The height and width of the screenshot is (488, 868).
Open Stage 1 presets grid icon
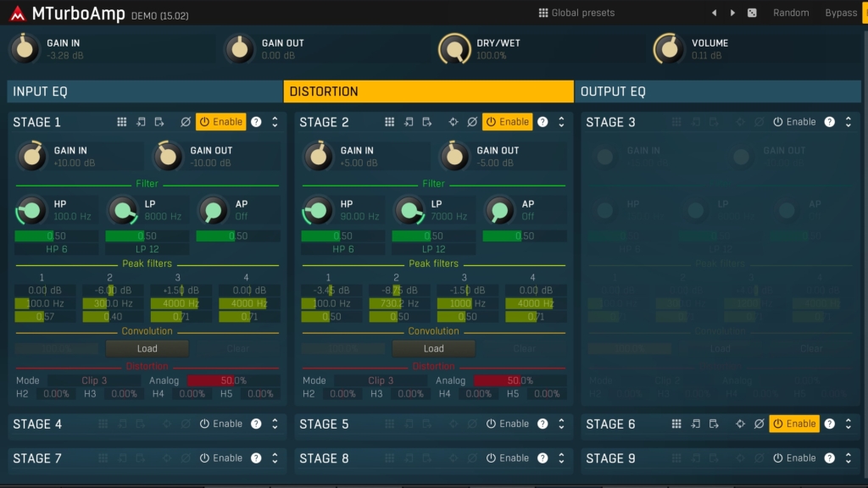(122, 122)
